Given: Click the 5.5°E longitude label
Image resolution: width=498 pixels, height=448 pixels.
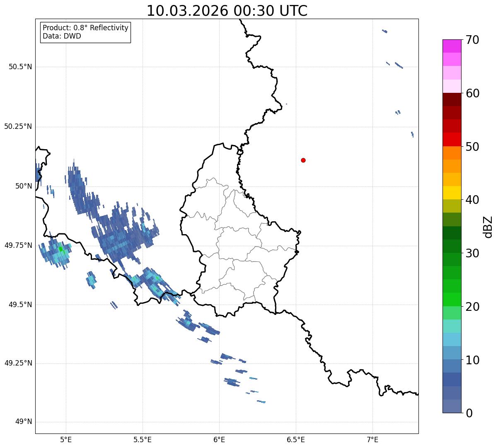Looking at the screenshot, I should [x=143, y=439].
